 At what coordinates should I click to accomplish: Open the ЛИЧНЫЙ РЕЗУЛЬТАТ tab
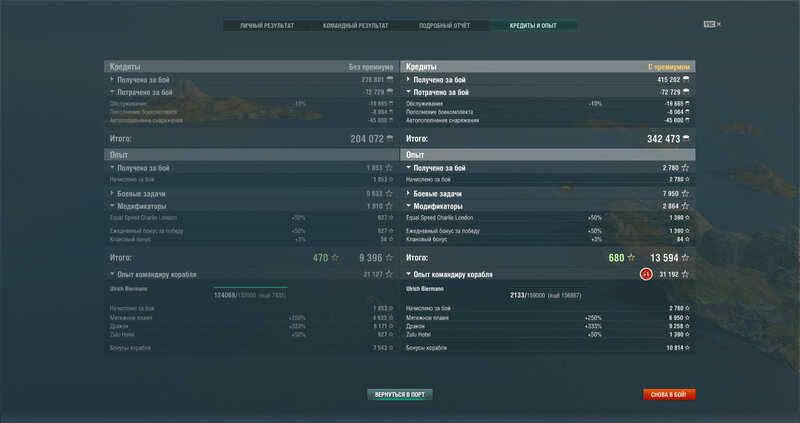pyautogui.click(x=267, y=26)
